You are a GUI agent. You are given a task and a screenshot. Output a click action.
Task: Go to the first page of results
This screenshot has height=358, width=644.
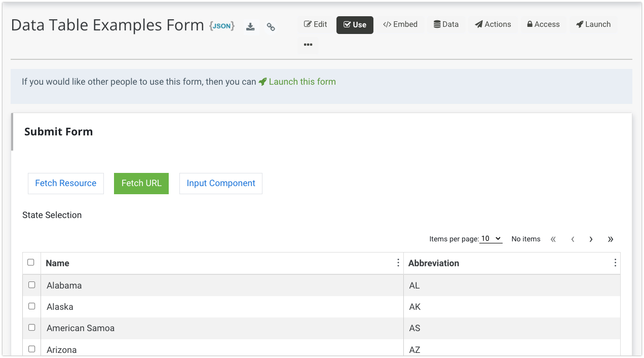coord(553,239)
